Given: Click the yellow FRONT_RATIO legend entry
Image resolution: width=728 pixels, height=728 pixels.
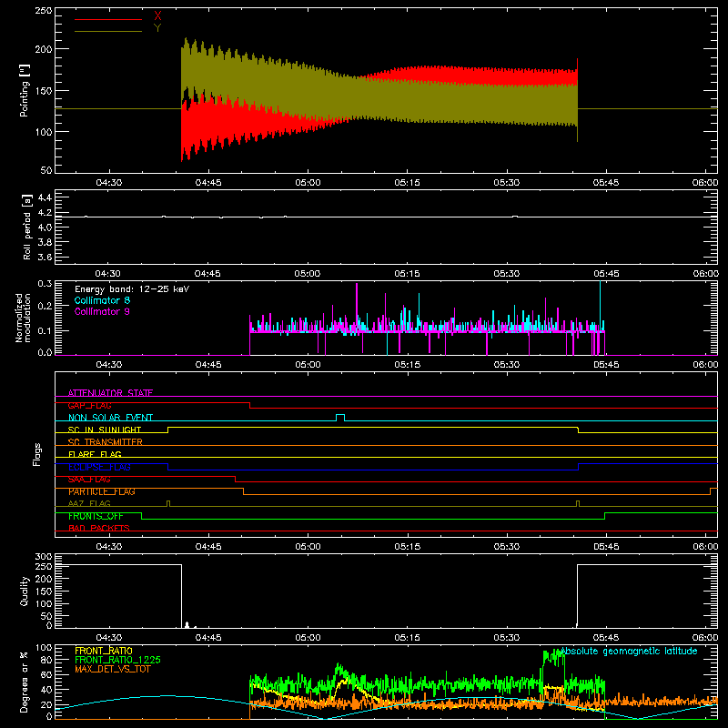Looking at the screenshot, I should (x=104, y=651).
